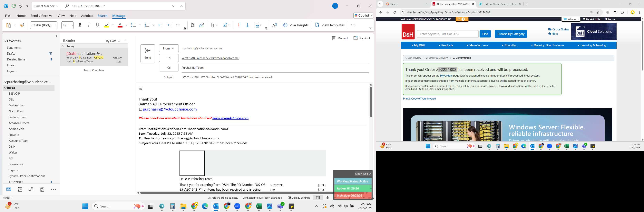Open the My Orders link
The width and height of the screenshot is (644, 212).
pyautogui.click(x=446, y=76)
